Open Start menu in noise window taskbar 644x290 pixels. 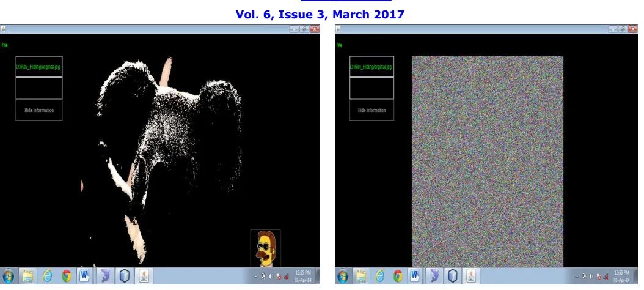pyautogui.click(x=343, y=276)
